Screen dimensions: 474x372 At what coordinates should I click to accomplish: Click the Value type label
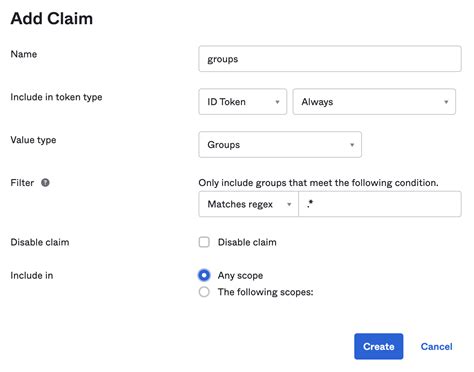33,140
